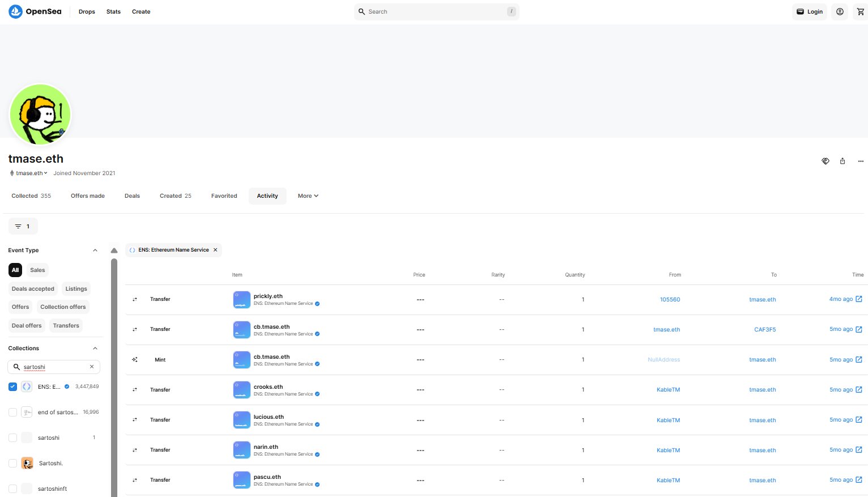Viewport: 868px width, 497px height.
Task: Click the offer tag icon near share
Action: point(826,161)
